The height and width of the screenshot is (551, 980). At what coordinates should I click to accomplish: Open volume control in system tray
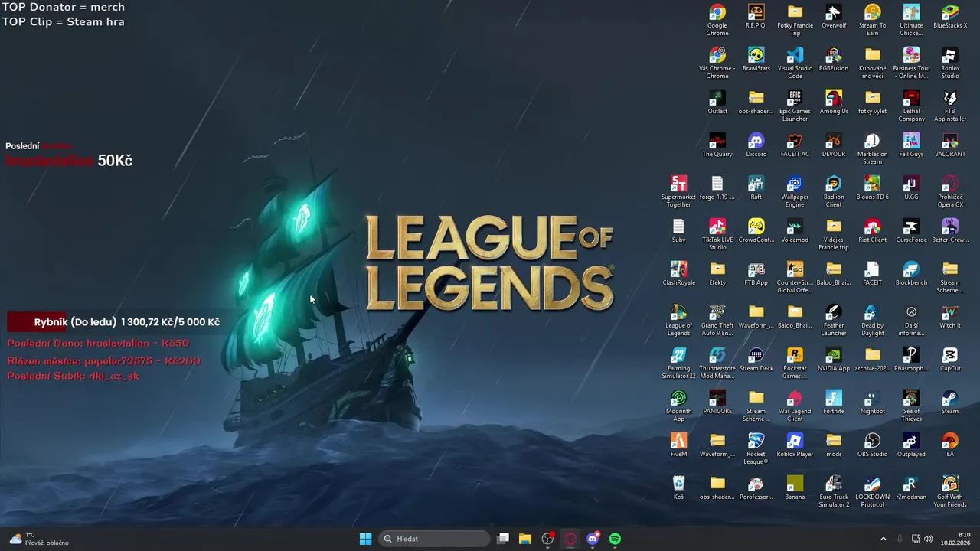coord(929,539)
